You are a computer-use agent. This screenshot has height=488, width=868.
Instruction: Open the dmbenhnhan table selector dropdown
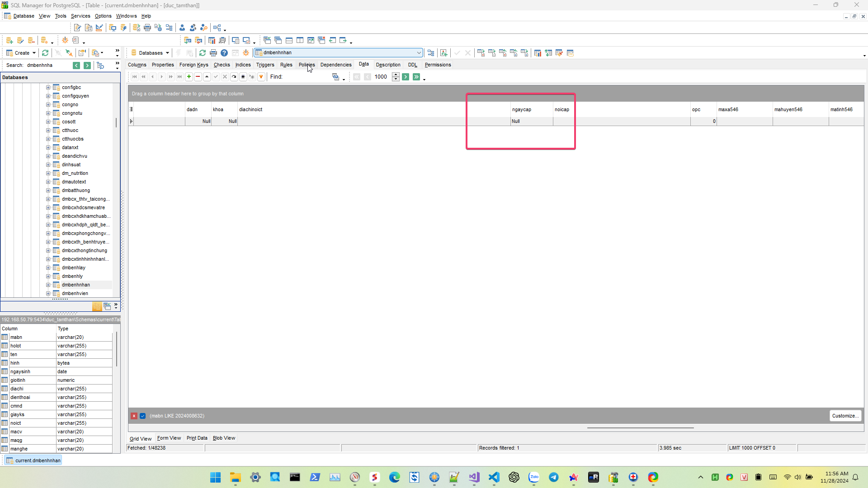(419, 53)
